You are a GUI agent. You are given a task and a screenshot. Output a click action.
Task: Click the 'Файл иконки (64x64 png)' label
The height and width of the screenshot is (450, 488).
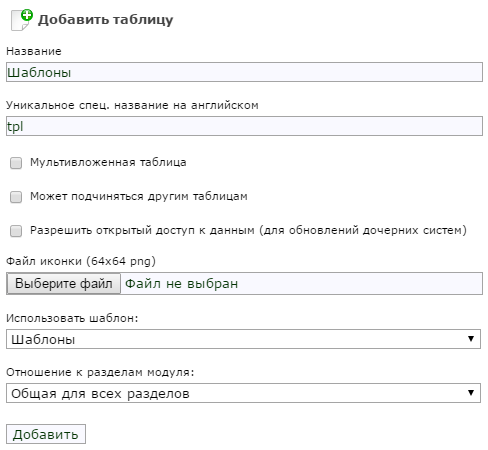(81, 261)
